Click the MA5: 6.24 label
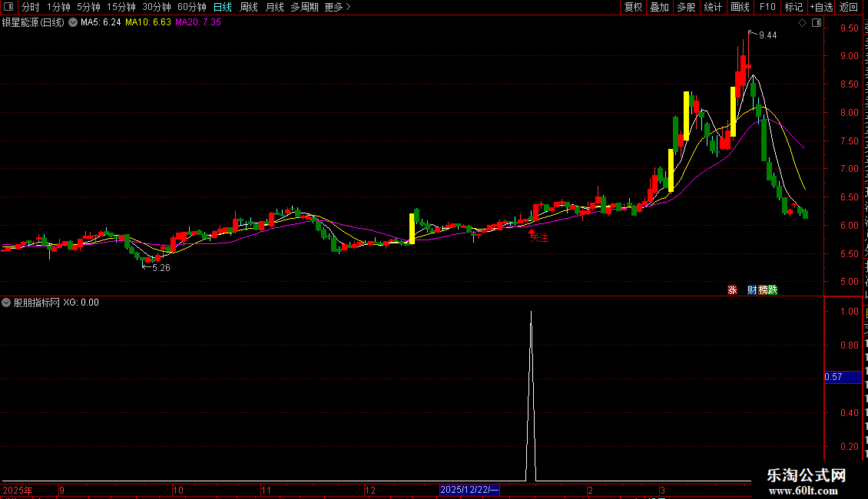 click(x=101, y=22)
